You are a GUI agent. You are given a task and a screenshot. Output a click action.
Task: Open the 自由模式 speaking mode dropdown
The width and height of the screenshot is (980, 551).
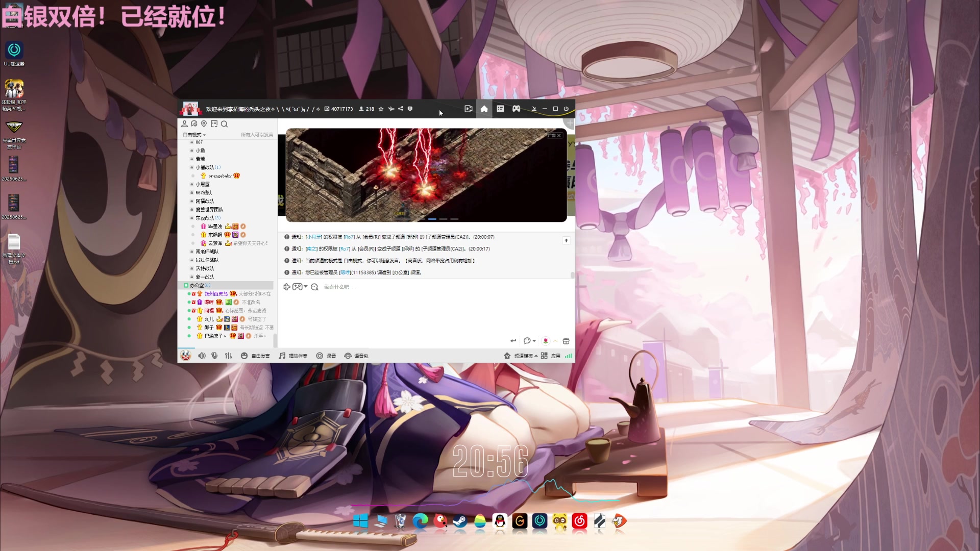click(x=194, y=135)
